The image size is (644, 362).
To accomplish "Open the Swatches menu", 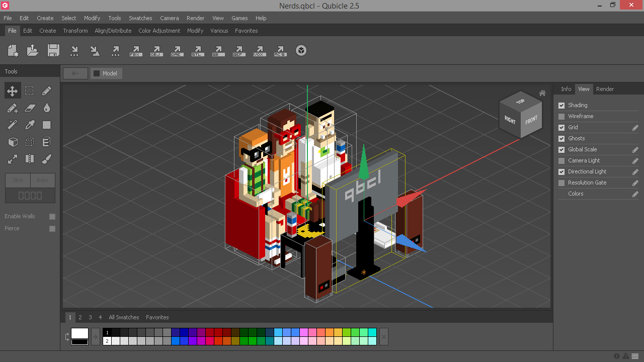I will (140, 18).
